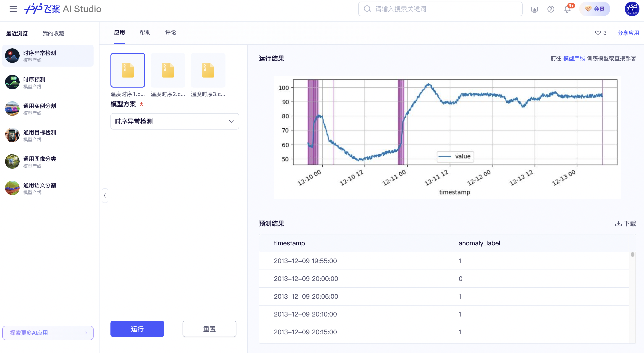Click the PaddleX user avatar
This screenshot has height=353, width=644.
[632, 9]
